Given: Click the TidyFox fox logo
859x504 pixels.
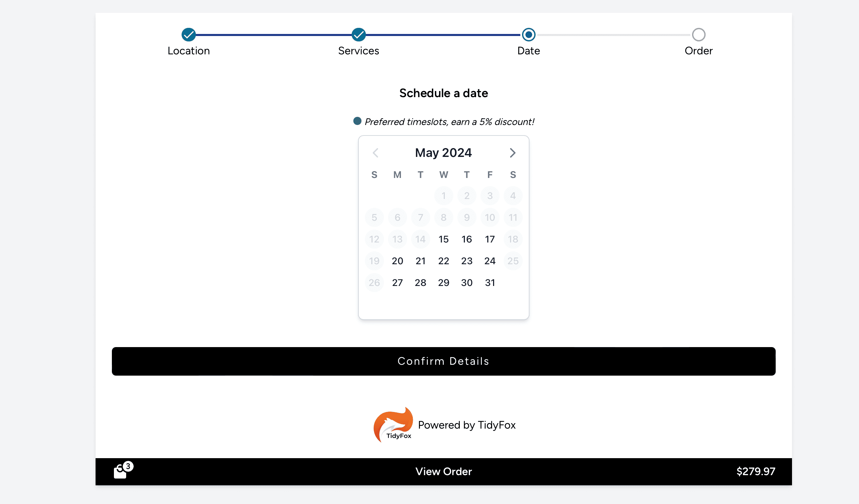Looking at the screenshot, I should click(x=394, y=424).
